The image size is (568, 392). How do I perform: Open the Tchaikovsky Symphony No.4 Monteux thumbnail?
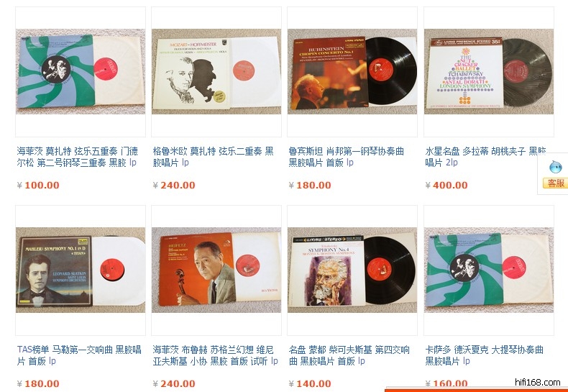(352, 270)
